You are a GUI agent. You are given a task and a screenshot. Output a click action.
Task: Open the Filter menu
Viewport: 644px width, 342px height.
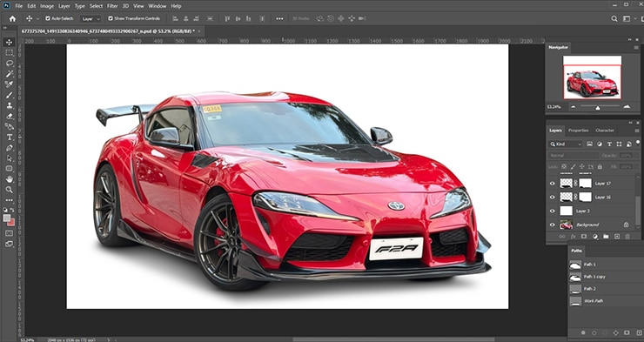[x=112, y=6]
